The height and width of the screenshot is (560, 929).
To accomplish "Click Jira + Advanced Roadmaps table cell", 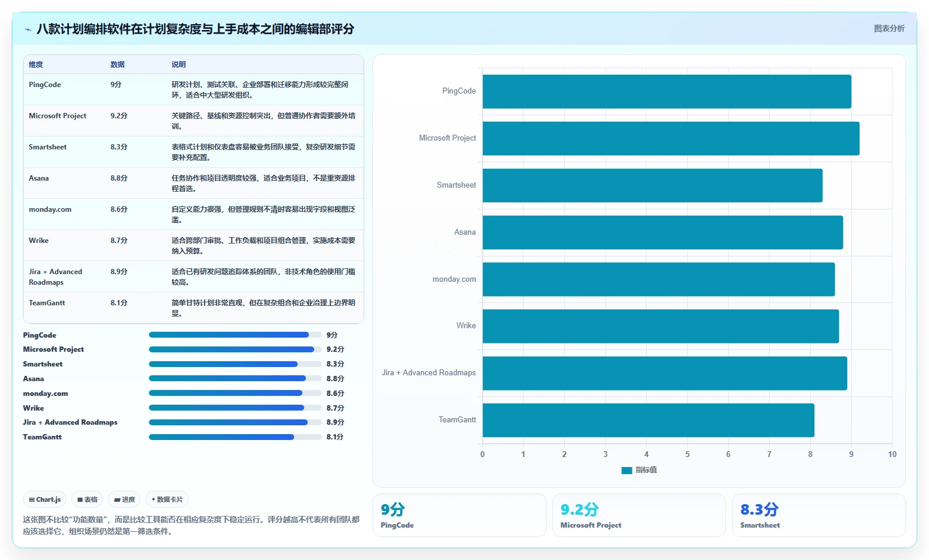I will coord(55,277).
